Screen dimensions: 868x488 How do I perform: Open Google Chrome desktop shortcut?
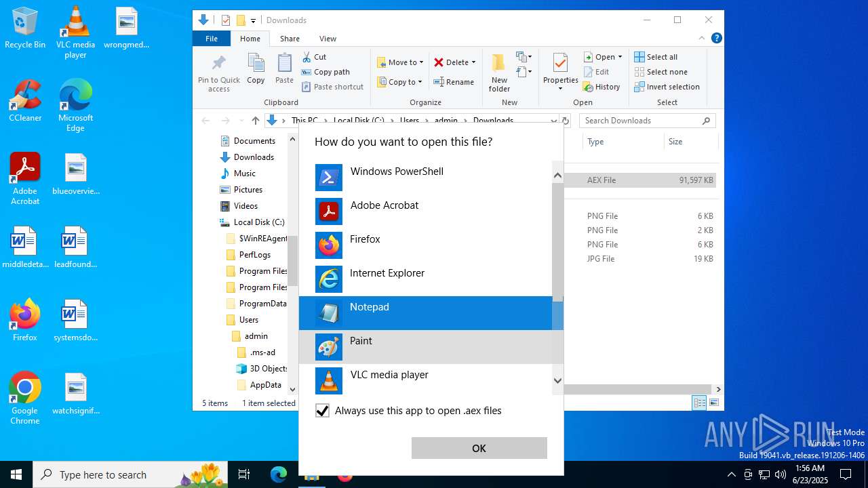pos(25,399)
